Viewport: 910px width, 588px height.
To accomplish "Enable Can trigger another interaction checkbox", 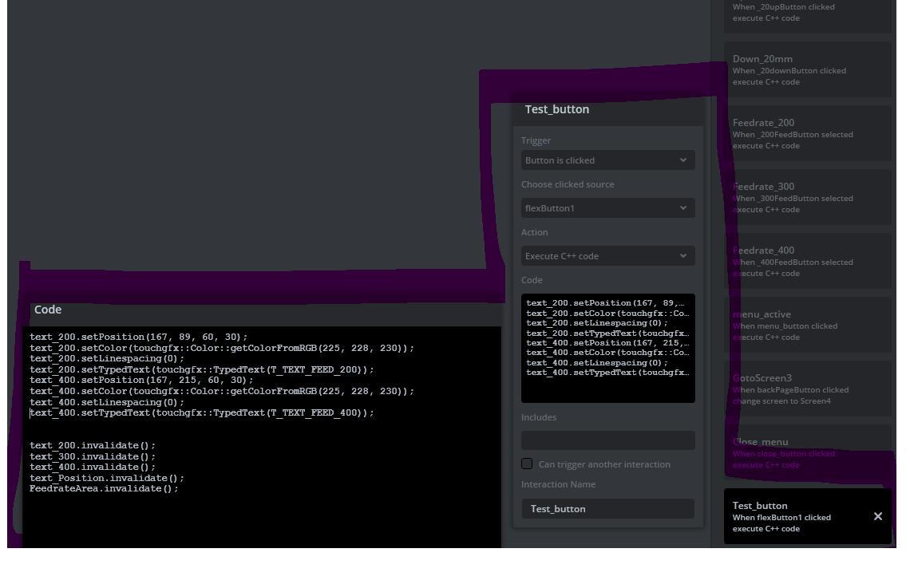I will coord(527,464).
